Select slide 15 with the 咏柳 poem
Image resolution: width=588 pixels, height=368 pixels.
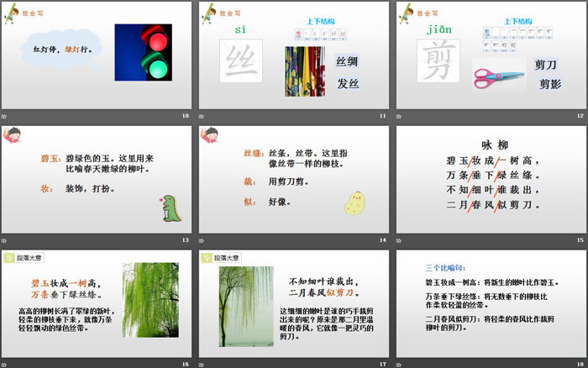[491, 180]
